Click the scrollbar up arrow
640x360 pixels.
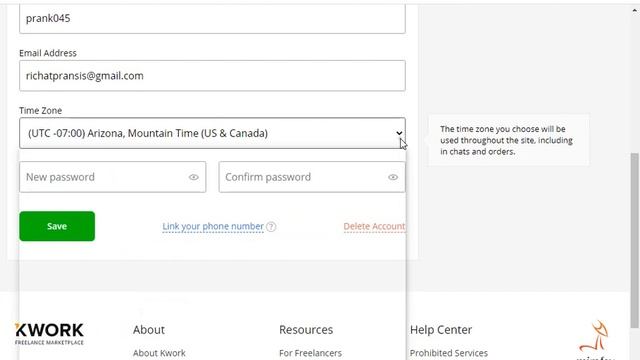635,11
